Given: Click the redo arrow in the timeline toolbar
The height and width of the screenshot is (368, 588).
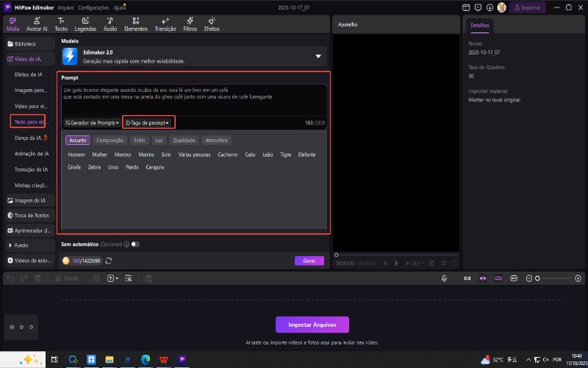Looking at the screenshot, I should [24, 278].
